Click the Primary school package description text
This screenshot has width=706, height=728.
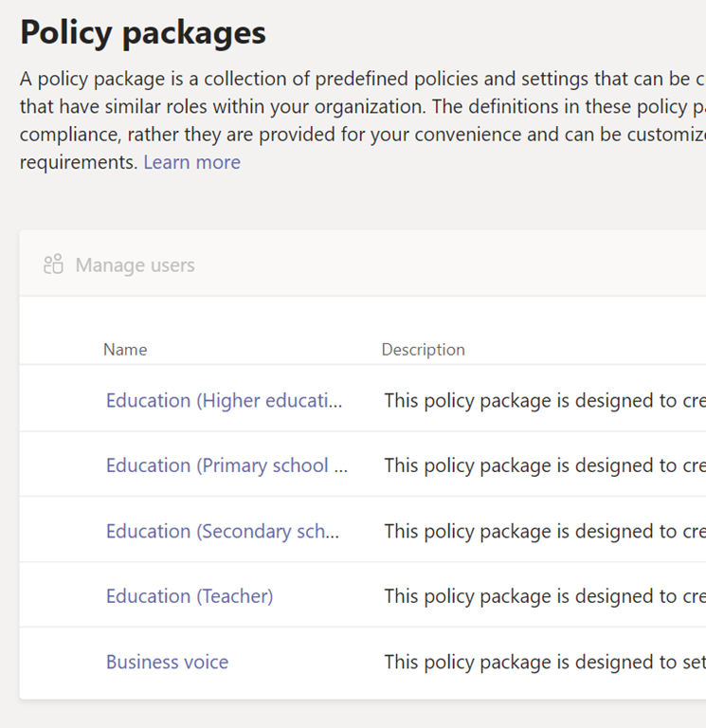(544, 465)
